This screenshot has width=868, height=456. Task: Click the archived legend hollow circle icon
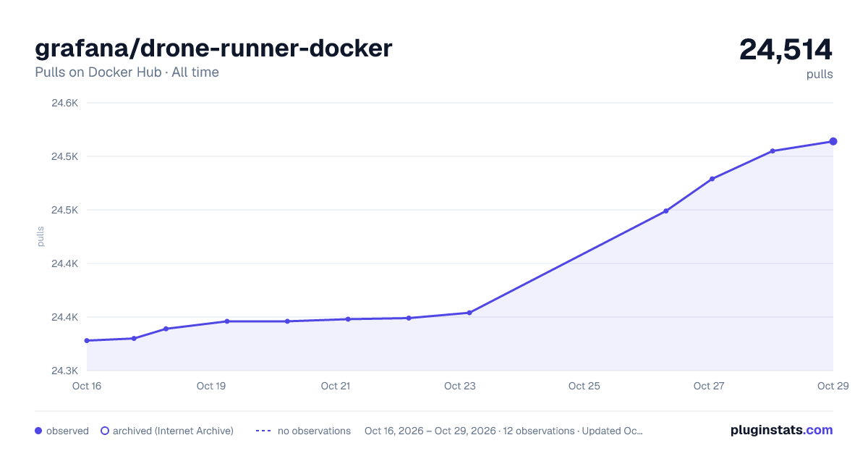coord(105,431)
